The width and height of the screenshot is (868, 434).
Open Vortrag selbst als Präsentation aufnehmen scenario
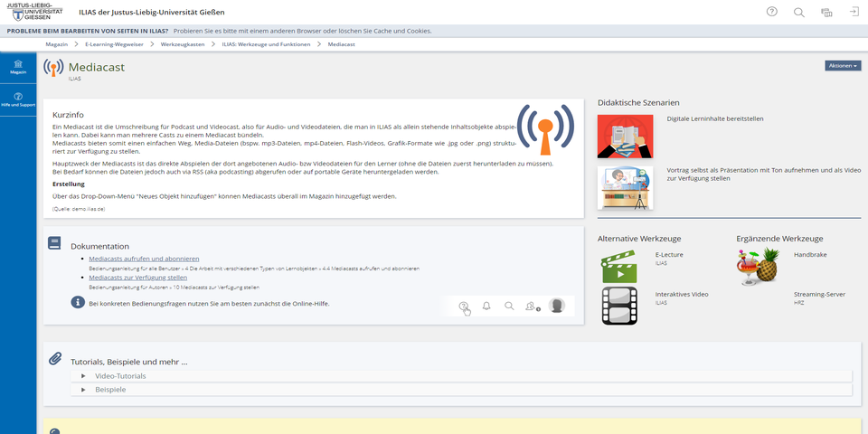[x=763, y=175]
